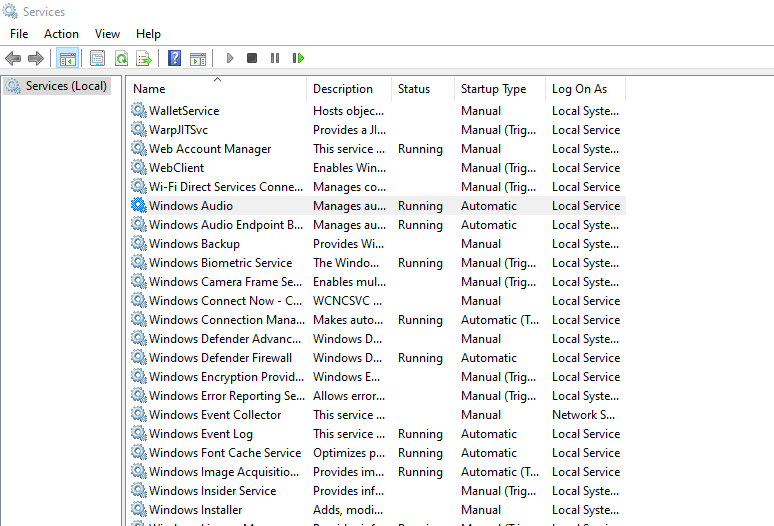Click the gear icon beside Windows Installer
774x526 pixels.
tap(139, 509)
